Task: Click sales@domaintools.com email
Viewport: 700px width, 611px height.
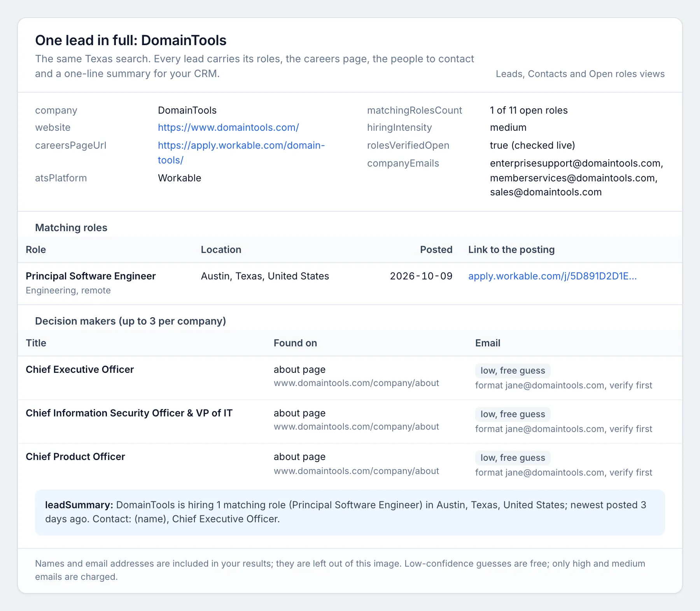Action: click(x=546, y=192)
